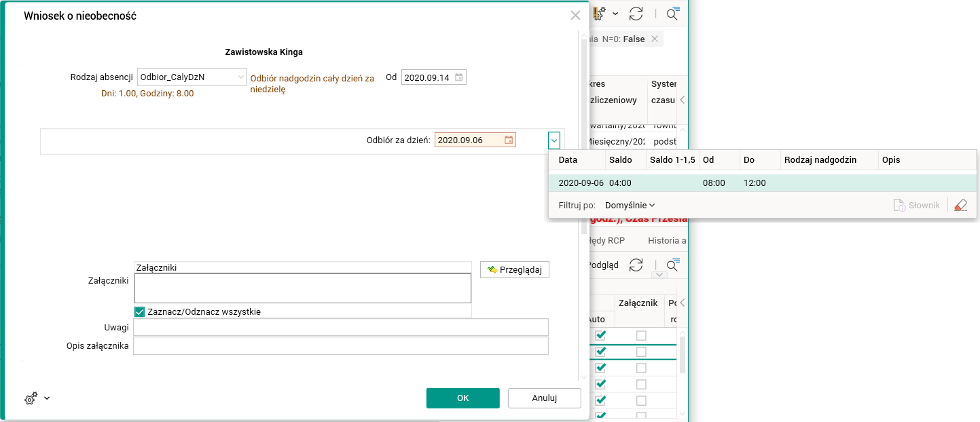The width and height of the screenshot is (980, 422).
Task: Click the 04:00 Saldo cell
Action: pyautogui.click(x=621, y=183)
